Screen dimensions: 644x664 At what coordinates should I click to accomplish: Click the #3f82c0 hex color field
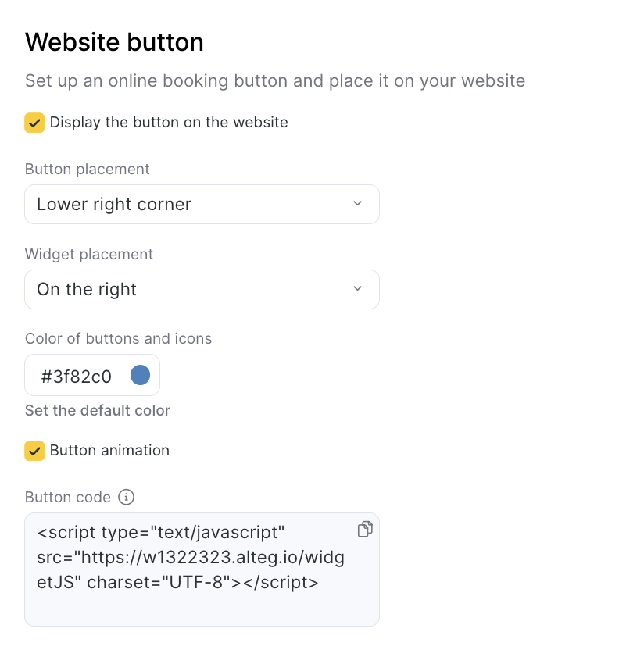point(77,377)
